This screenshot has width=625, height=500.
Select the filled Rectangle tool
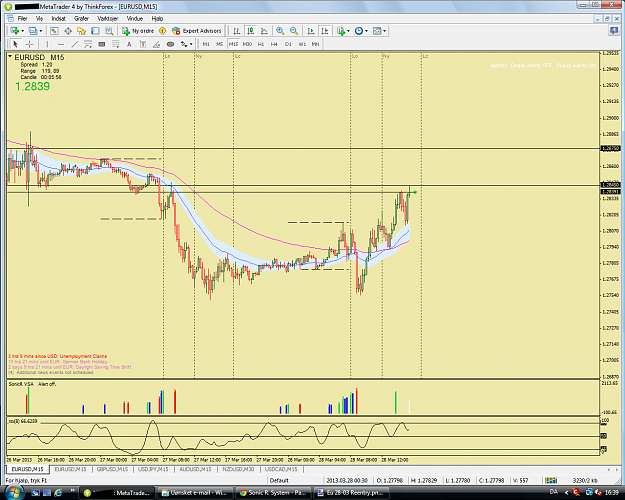click(102, 44)
